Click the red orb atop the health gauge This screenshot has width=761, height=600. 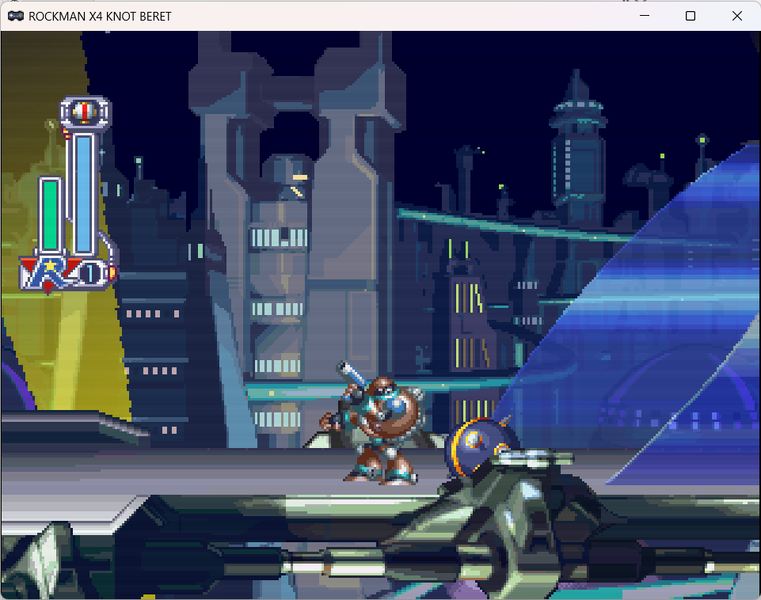coord(85,112)
